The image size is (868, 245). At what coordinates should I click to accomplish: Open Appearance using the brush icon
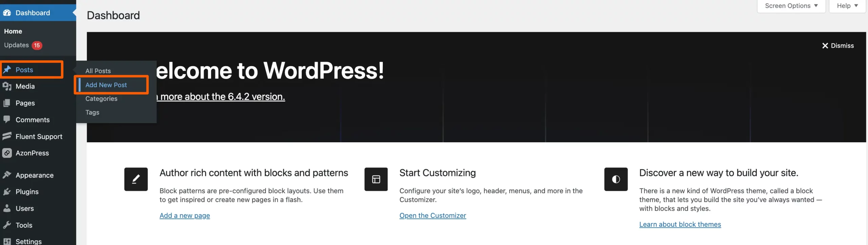tap(7, 175)
